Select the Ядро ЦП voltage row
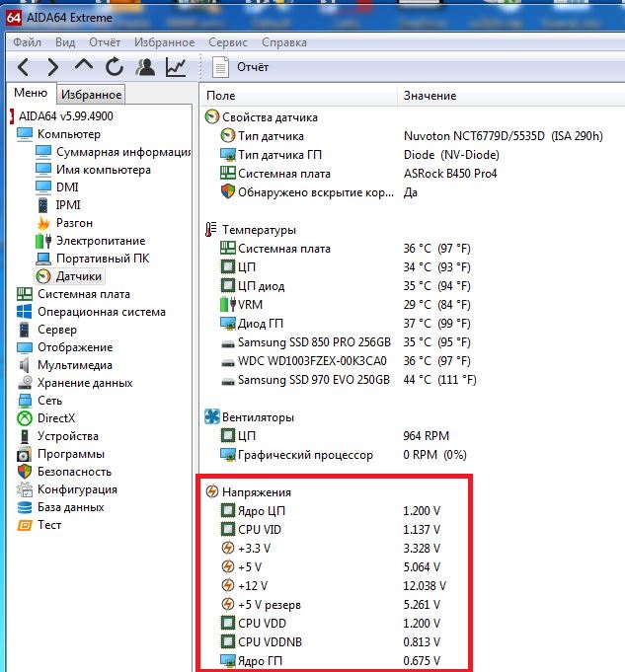 331,511
